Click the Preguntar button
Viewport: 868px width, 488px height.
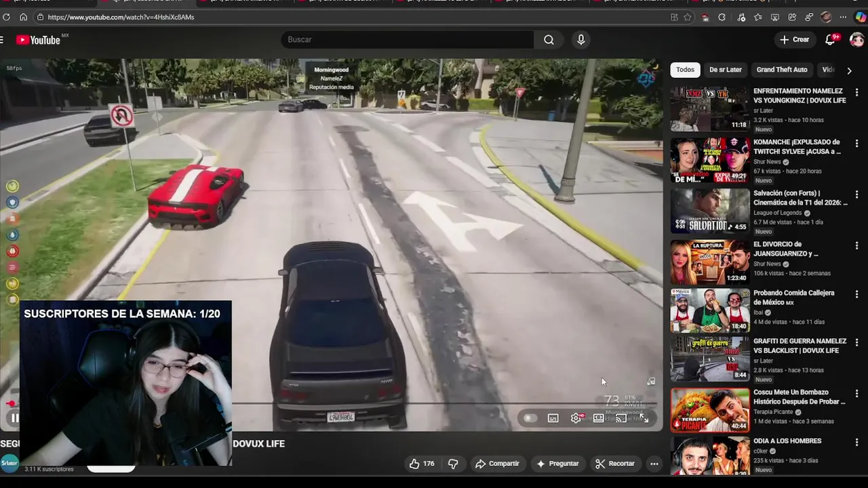coord(557,464)
